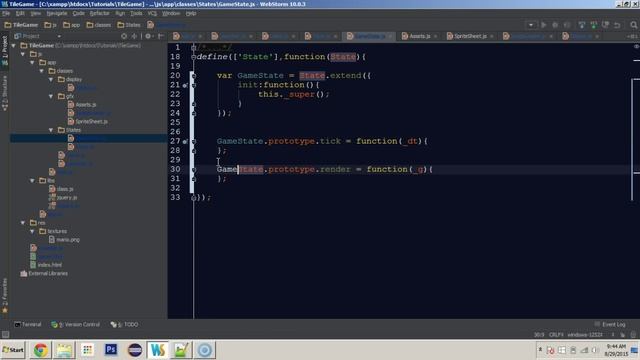Click the CRLF line separator status item
Viewport: 640px width, 360px height.
coord(556,335)
